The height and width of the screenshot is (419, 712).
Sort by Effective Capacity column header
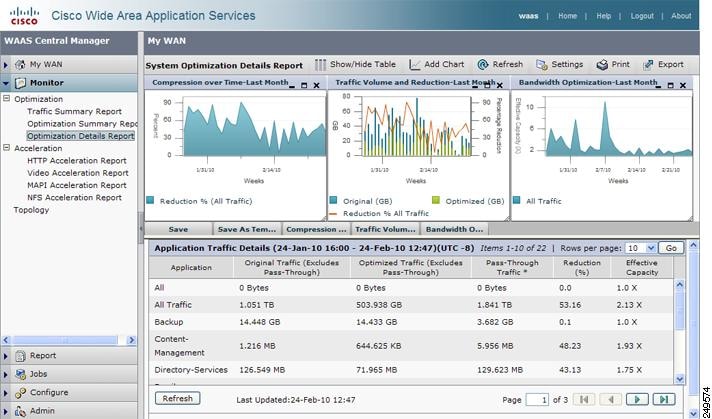click(642, 267)
